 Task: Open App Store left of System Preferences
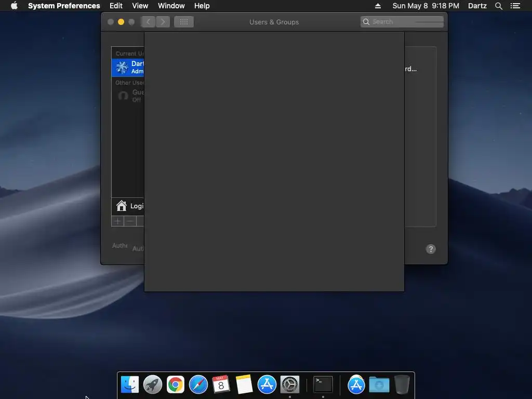coord(267,384)
